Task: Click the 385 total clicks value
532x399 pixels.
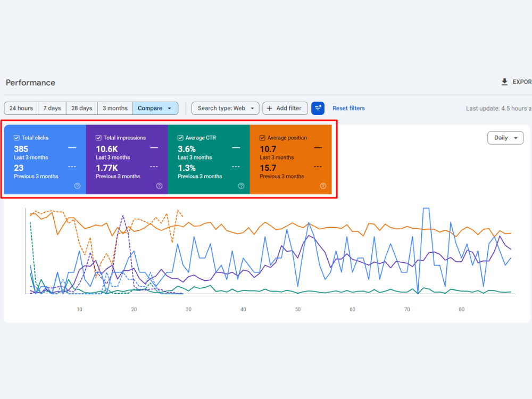Action: coord(21,149)
